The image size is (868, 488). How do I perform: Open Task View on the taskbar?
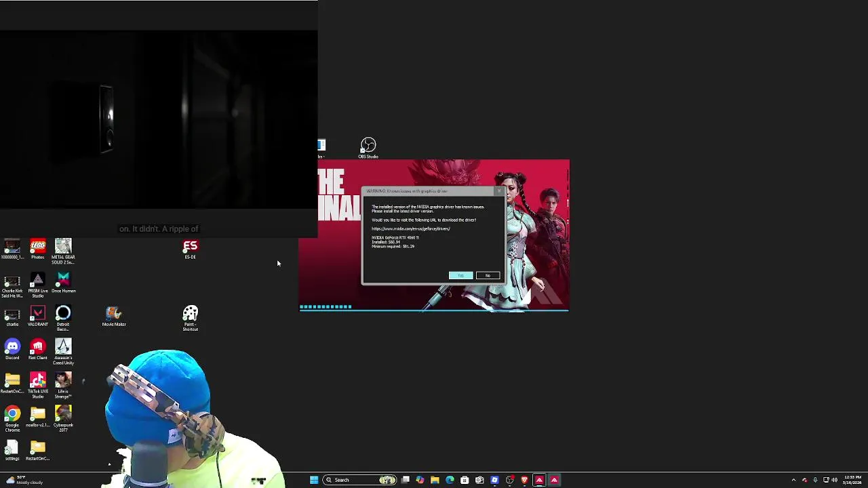[405, 480]
